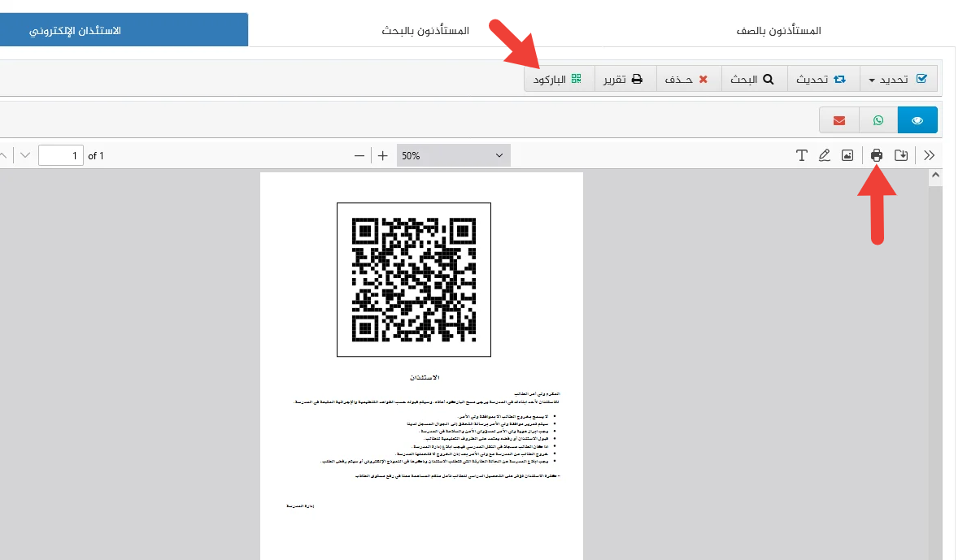Click the blue eye preview button
The height and width of the screenshot is (560, 967).
coord(917,120)
